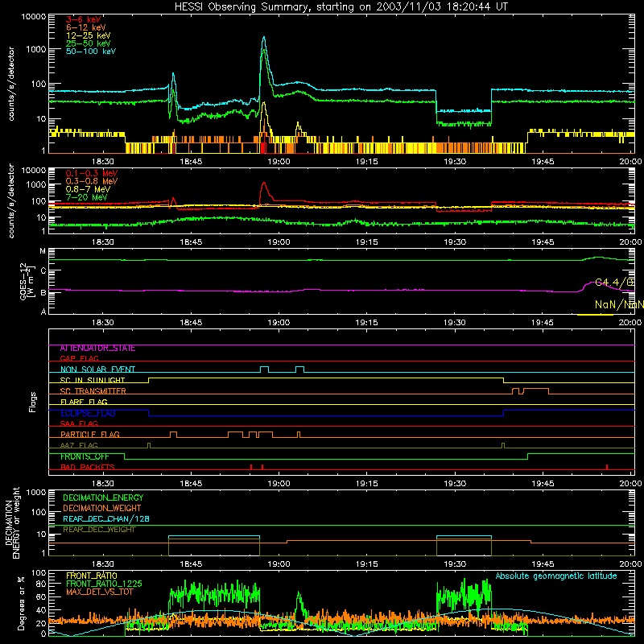This screenshot has height=644, width=644.
Task: Click the tallest cyan 50-100 keV peak
Action: [x=264, y=38]
